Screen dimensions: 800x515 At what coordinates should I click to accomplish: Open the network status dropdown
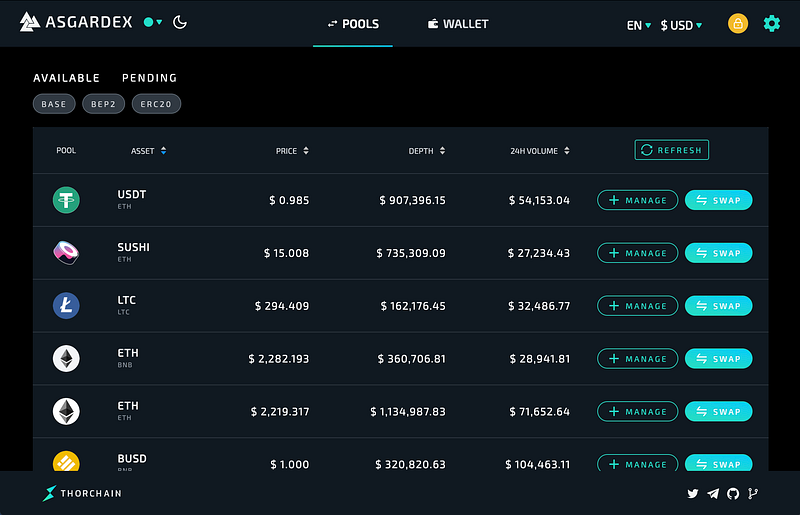coord(153,22)
